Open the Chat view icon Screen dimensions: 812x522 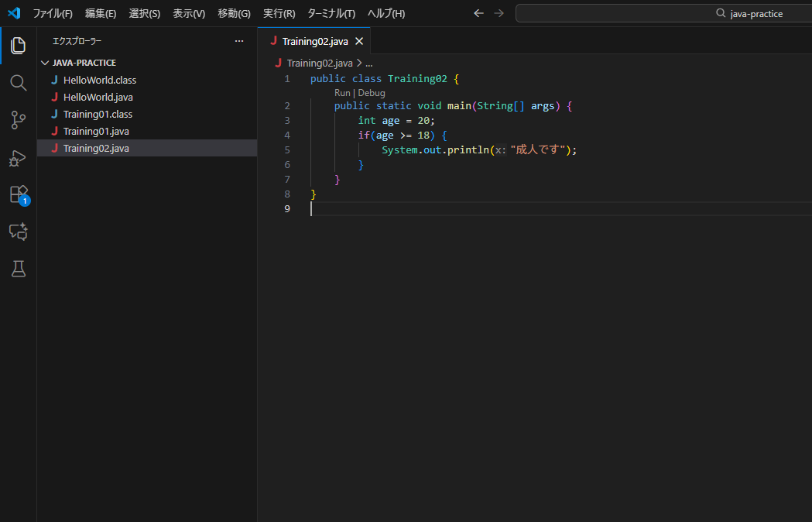click(x=18, y=232)
